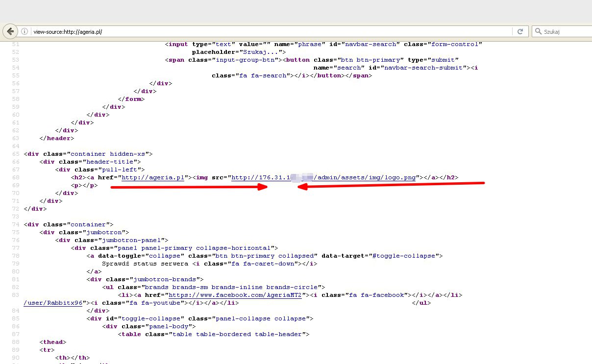Click the "fa fa-caret-down" class value

coord(263,264)
